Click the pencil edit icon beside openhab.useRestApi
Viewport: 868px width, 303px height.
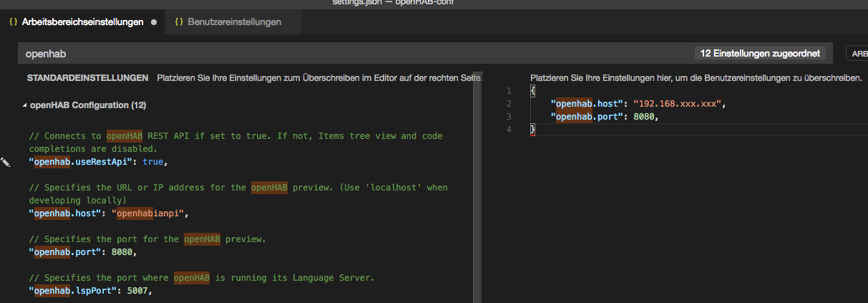point(5,163)
